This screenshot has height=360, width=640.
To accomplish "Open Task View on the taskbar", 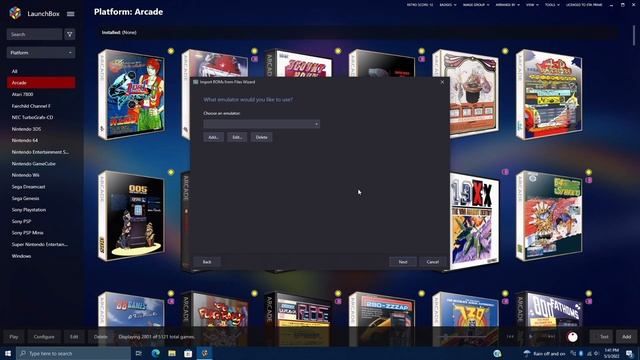I will [x=139, y=353].
